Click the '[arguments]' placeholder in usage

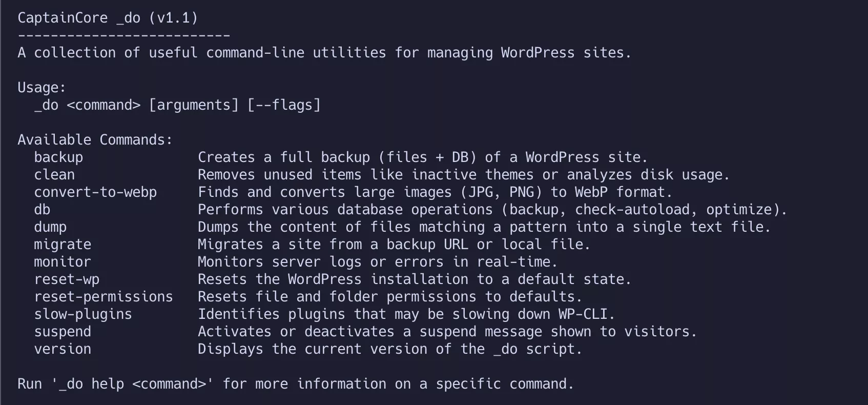click(194, 105)
